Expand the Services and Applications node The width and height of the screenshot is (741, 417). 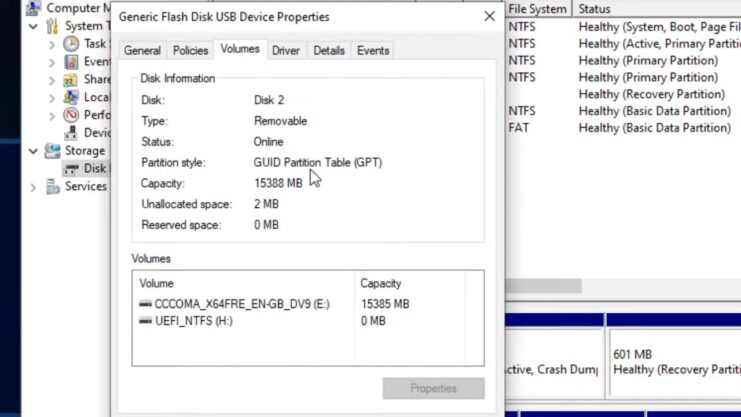pos(33,187)
